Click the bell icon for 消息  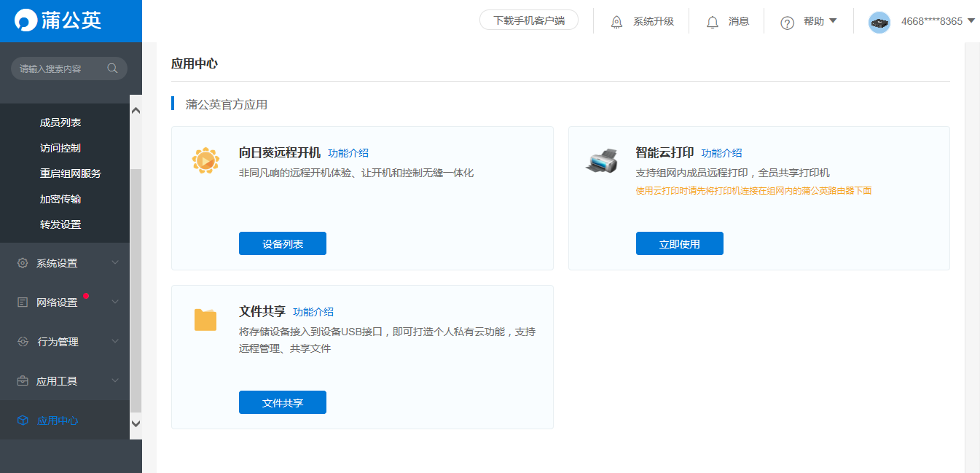pos(713,22)
